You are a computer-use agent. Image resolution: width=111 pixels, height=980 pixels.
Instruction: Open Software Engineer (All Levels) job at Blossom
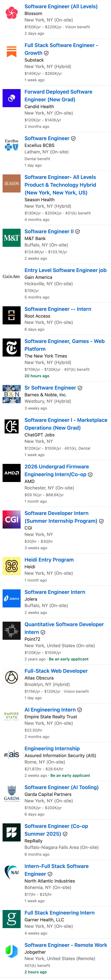pos(61,6)
